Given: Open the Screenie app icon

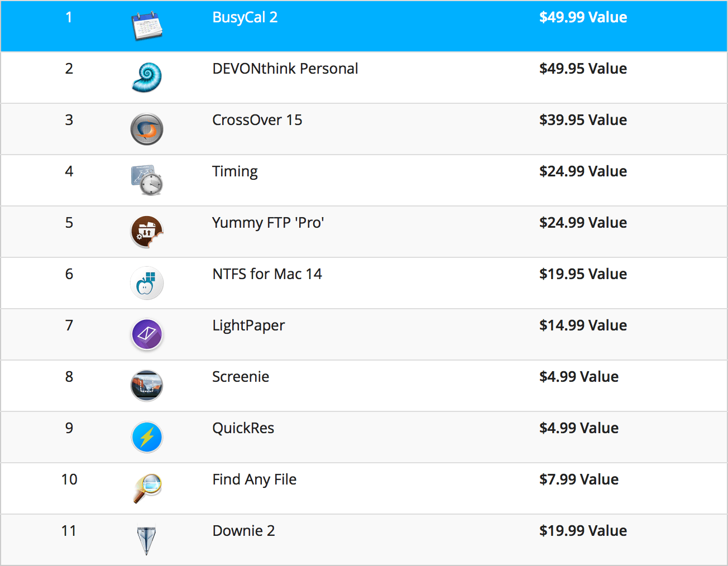Looking at the screenshot, I should [x=147, y=386].
